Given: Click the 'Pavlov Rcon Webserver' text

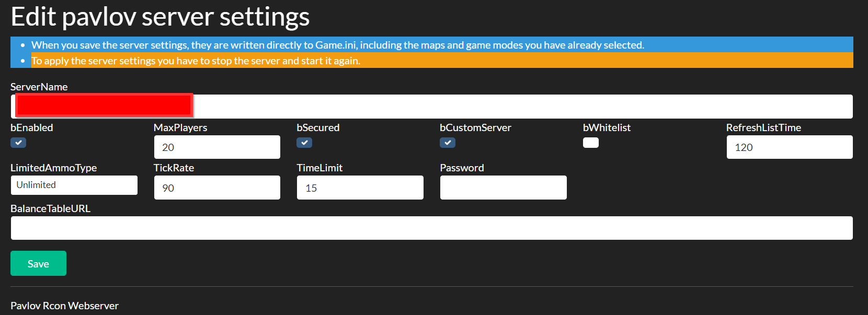Looking at the screenshot, I should pyautogui.click(x=64, y=306).
